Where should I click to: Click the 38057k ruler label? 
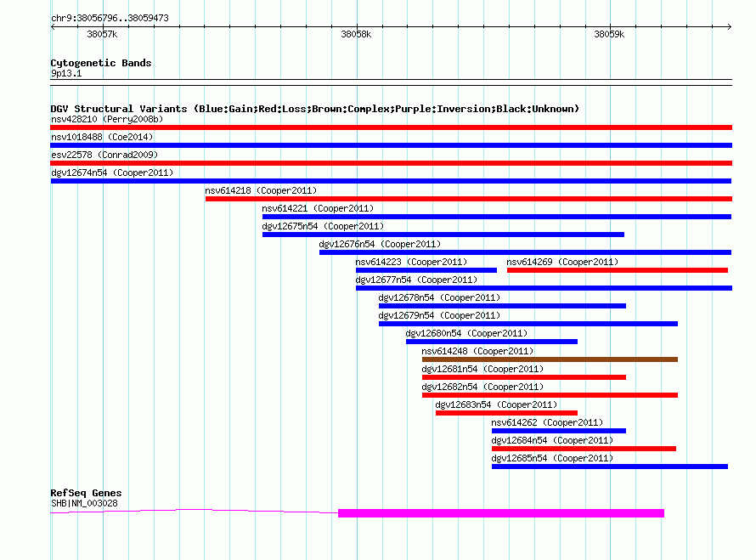[102, 34]
